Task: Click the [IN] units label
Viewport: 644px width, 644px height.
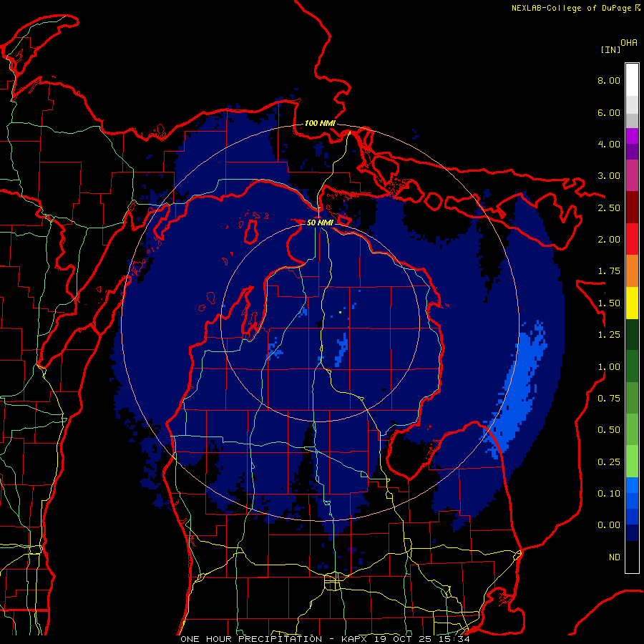Action: (610, 49)
